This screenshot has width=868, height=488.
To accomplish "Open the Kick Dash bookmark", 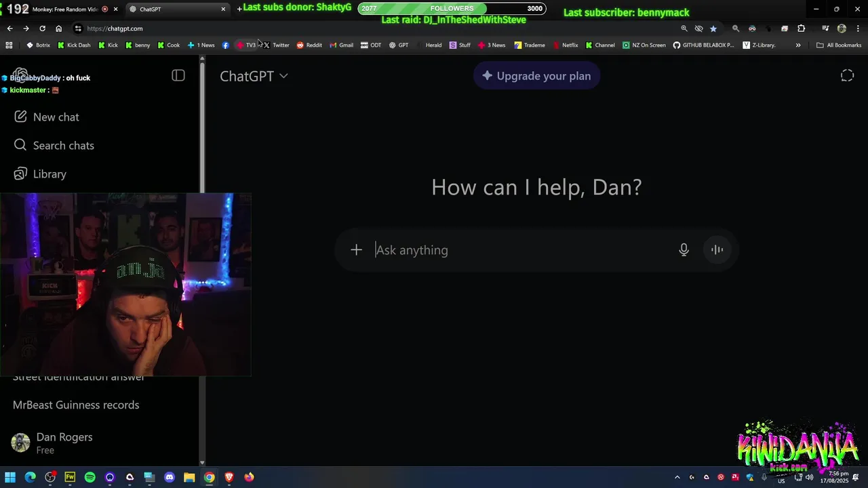I will 74,45.
